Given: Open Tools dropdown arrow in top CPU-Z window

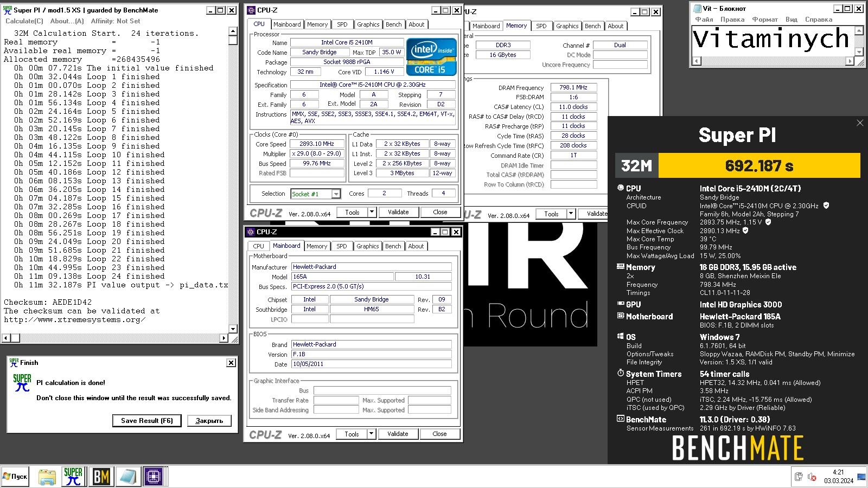Looking at the screenshot, I should click(x=372, y=212).
